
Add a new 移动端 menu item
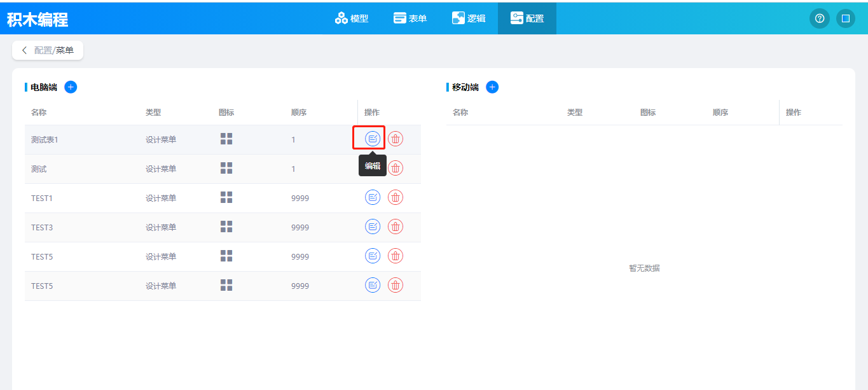(492, 87)
